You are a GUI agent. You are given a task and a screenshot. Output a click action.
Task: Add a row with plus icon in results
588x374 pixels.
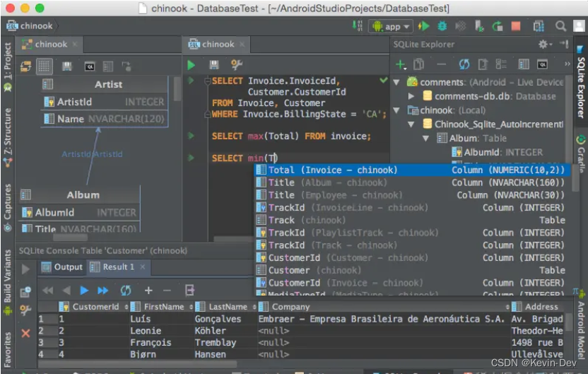tap(148, 291)
